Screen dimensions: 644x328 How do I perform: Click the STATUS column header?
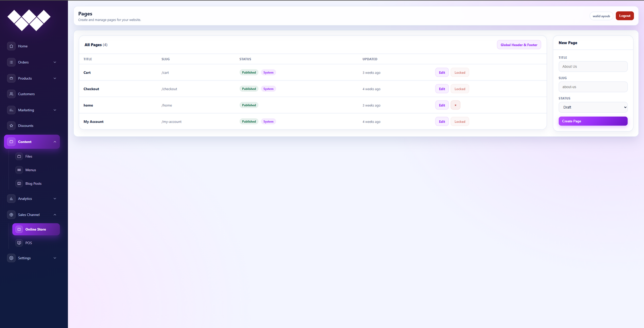point(245,59)
